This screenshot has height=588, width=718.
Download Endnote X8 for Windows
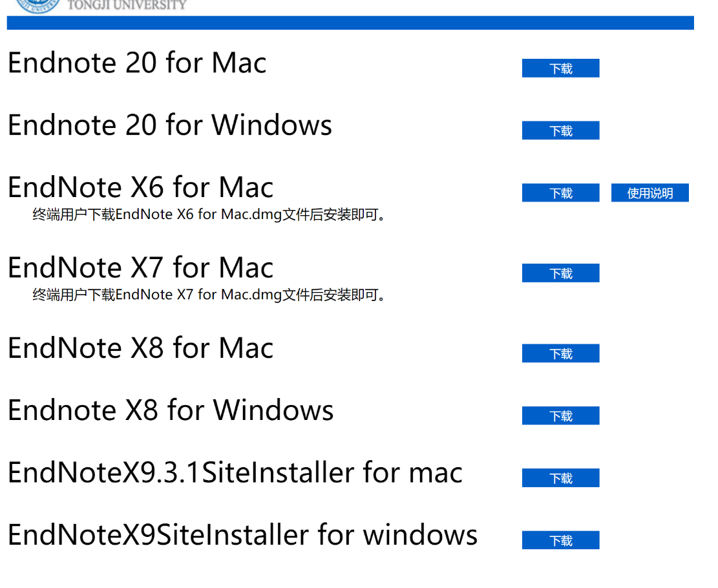coord(560,416)
